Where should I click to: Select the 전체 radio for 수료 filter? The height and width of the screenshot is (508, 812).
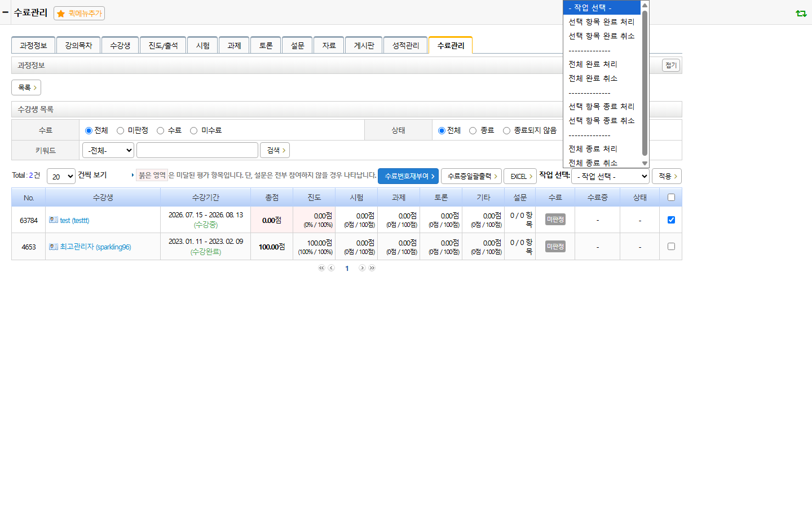tap(89, 130)
